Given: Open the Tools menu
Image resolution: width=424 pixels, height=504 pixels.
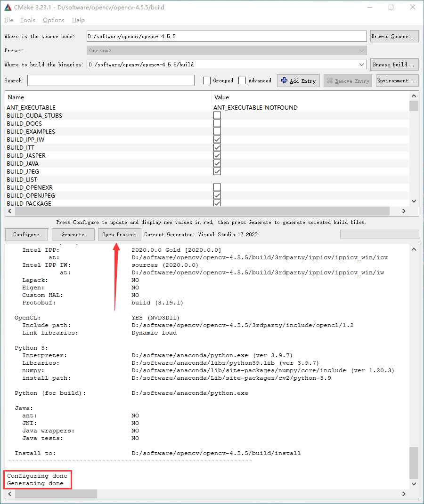Looking at the screenshot, I should point(28,20).
